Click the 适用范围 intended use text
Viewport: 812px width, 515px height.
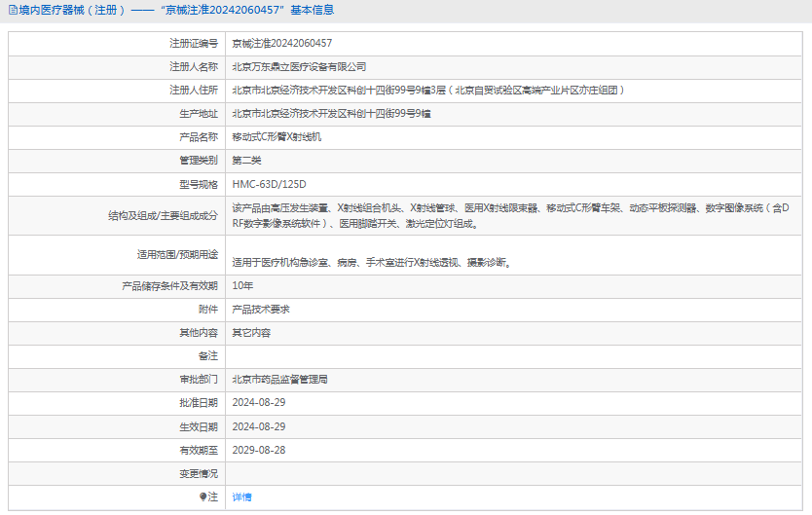tap(372, 263)
